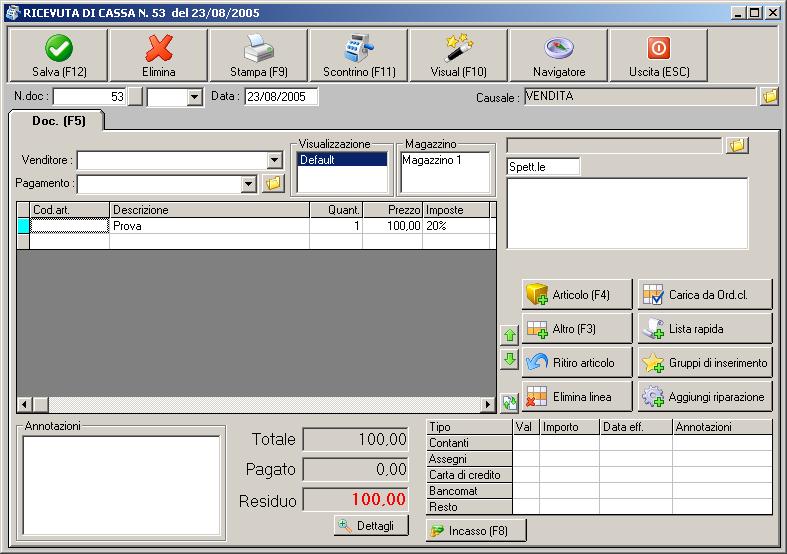Click the small button after N.doc field
Image resolution: width=787 pixels, height=554 pixels.
tap(135, 97)
